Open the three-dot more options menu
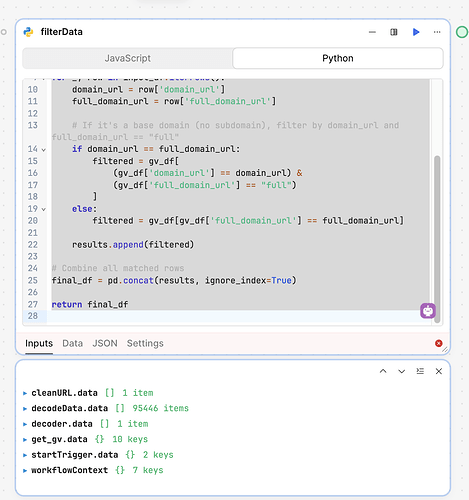Screen dimensions: 469x500 point(437,32)
